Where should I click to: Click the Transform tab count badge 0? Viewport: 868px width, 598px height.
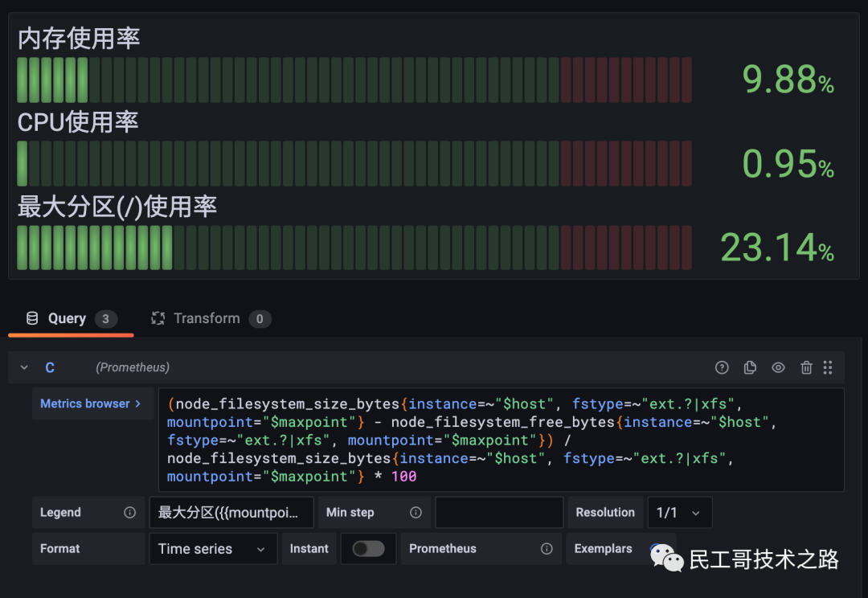pos(260,319)
